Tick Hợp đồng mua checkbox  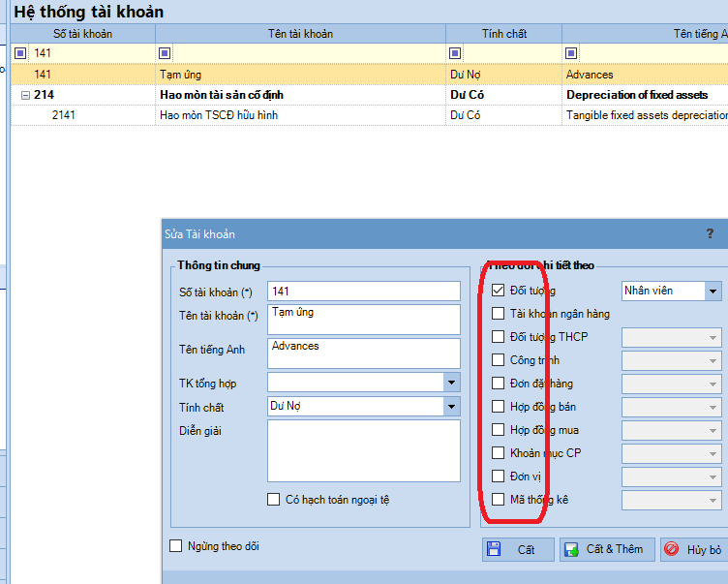coord(498,430)
